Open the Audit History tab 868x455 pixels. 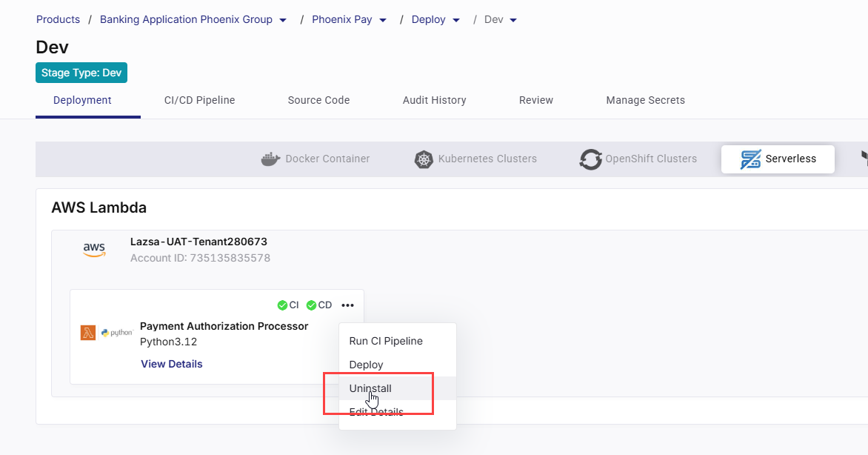pyautogui.click(x=435, y=100)
